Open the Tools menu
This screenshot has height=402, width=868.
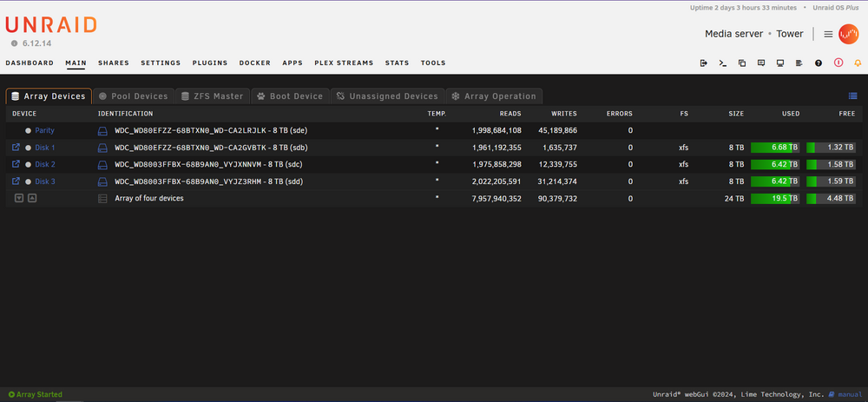[433, 63]
